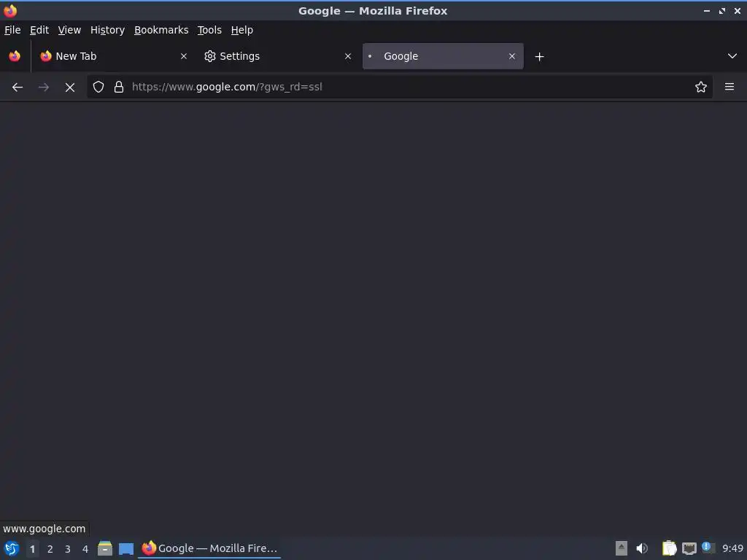Screen dimensions: 747x560
Task: Switch to workspace 2
Action: tap(50, 549)
